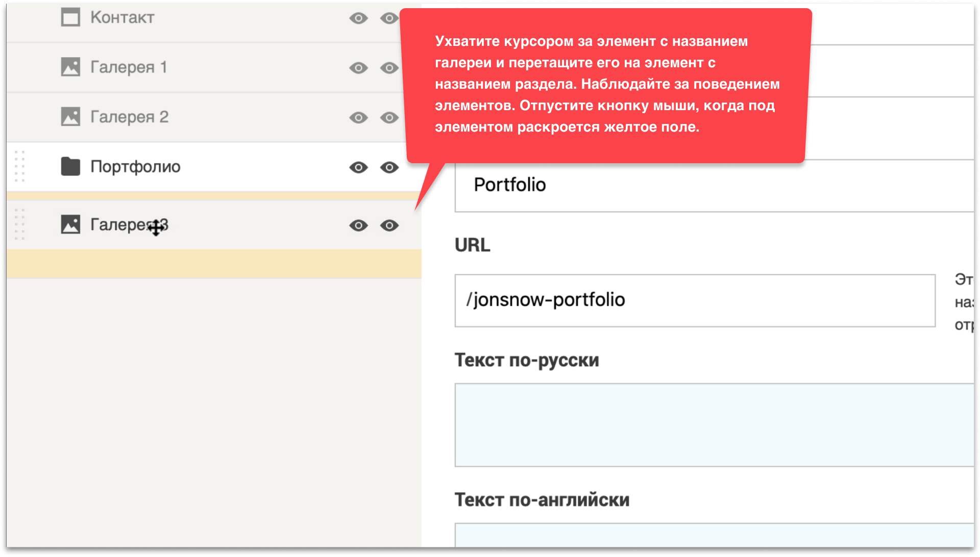This screenshot has height=557, width=980.
Task: Click the Галерея 3 image icon
Action: click(70, 224)
